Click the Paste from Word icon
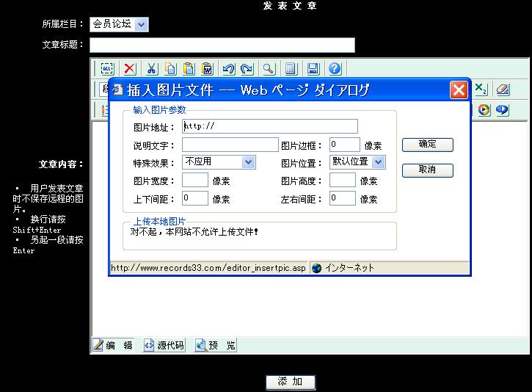The height and width of the screenshot is (392, 532). 208,69
